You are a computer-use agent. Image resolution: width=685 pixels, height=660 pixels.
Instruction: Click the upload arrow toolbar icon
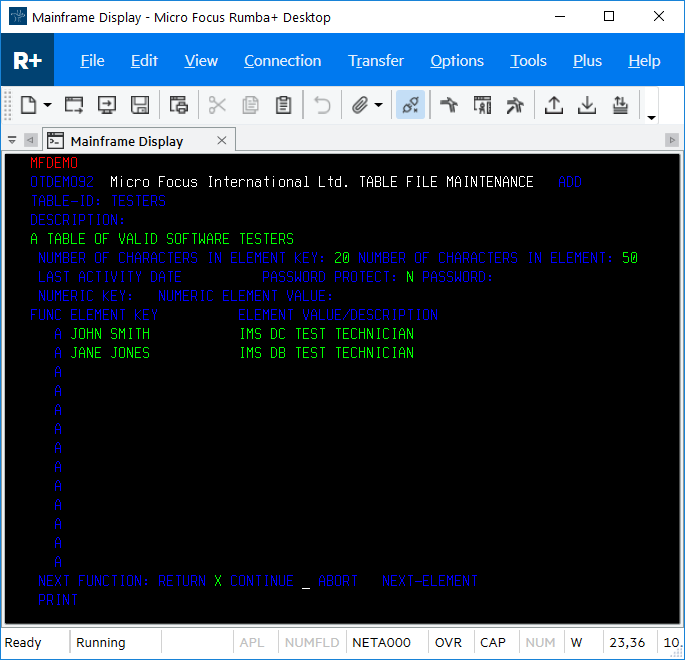(x=553, y=105)
